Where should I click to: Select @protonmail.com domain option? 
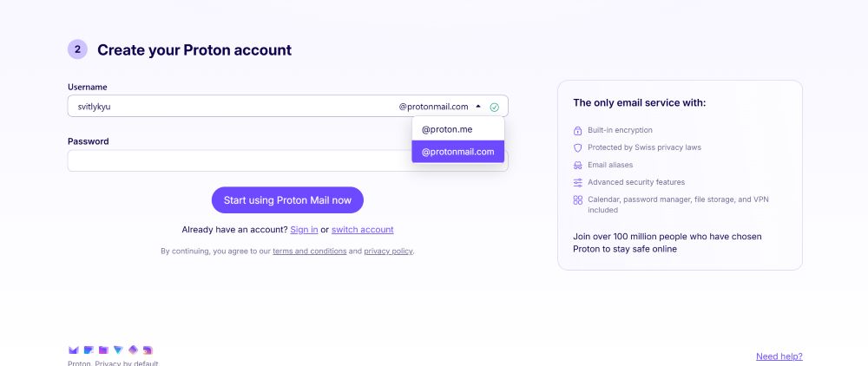coord(457,152)
